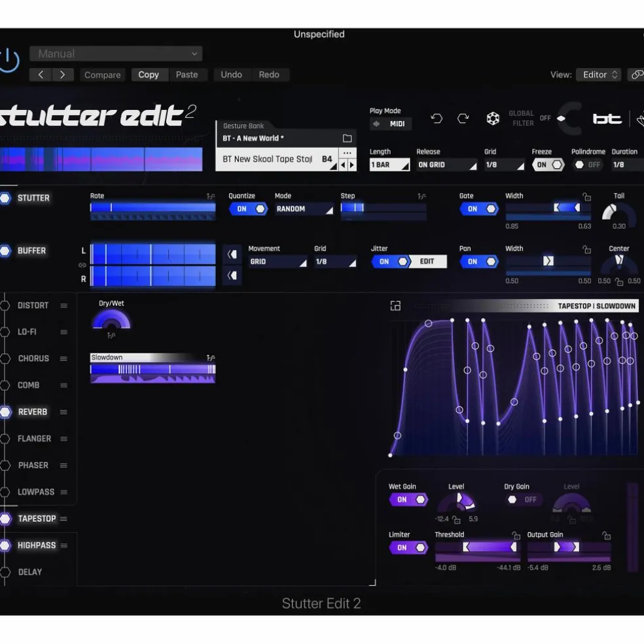This screenshot has width=644, height=644.
Task: Click the Copy button
Action: pos(149,75)
